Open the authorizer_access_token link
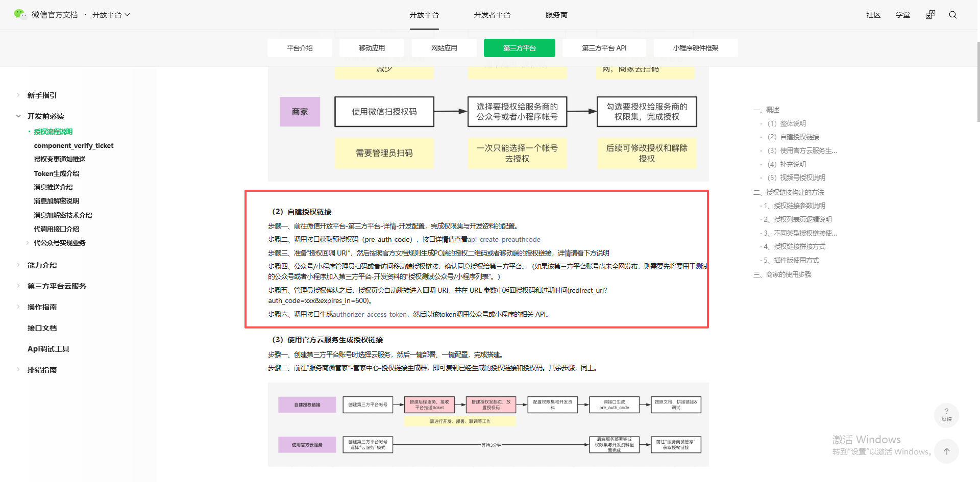This screenshot has width=980, height=482. 370,315
